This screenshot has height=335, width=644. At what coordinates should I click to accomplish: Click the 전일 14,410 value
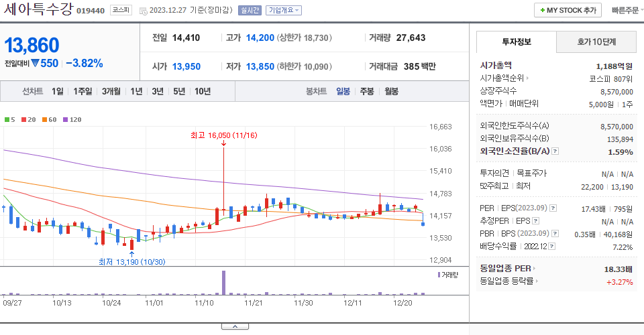pos(186,38)
